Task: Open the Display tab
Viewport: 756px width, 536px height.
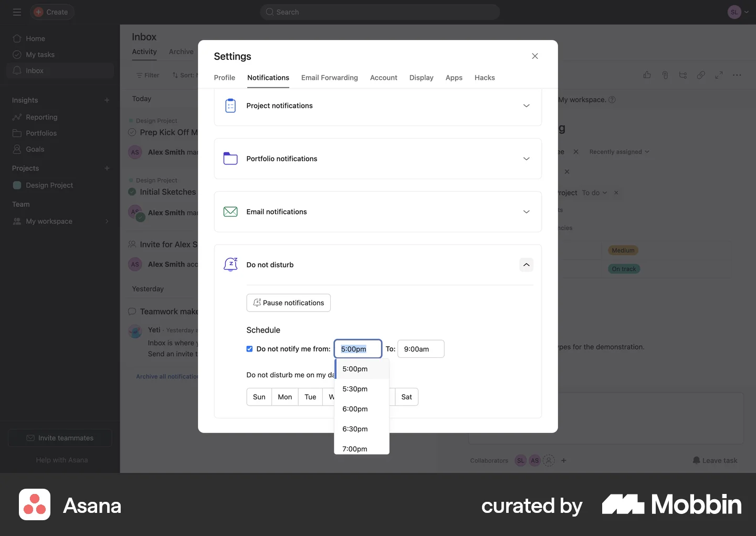Action: [422, 78]
